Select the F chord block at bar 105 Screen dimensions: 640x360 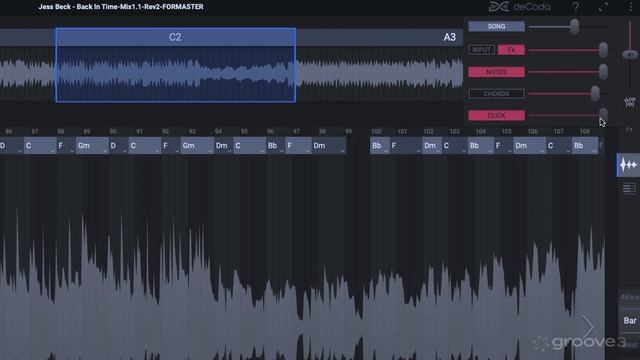click(503, 146)
